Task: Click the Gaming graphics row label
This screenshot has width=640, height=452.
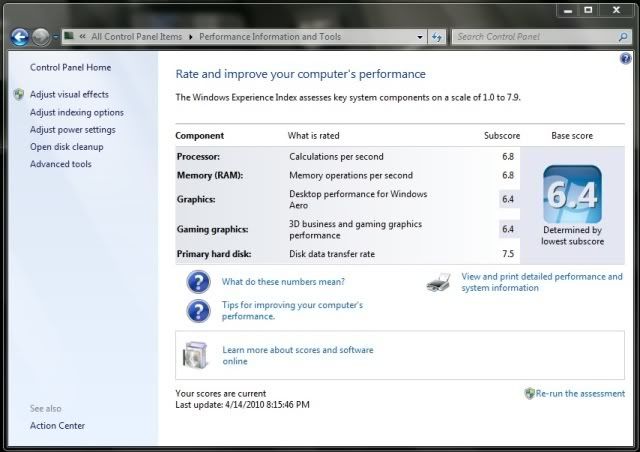Action: (x=212, y=229)
